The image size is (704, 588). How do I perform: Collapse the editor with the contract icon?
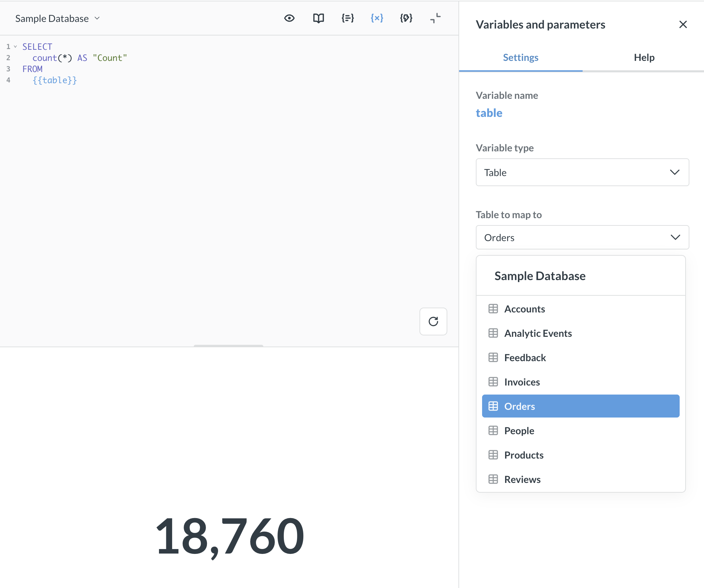click(435, 18)
